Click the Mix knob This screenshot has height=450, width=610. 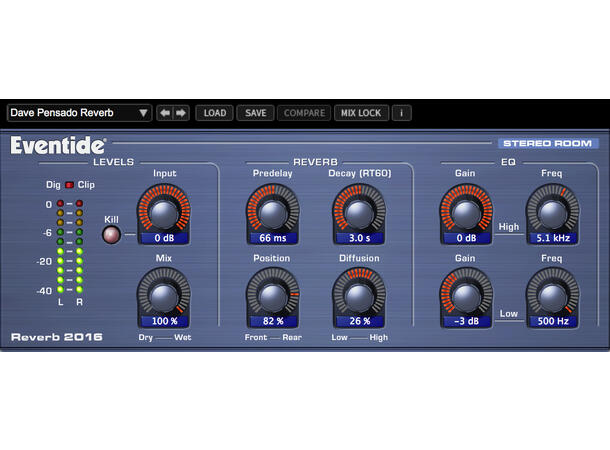[164, 297]
